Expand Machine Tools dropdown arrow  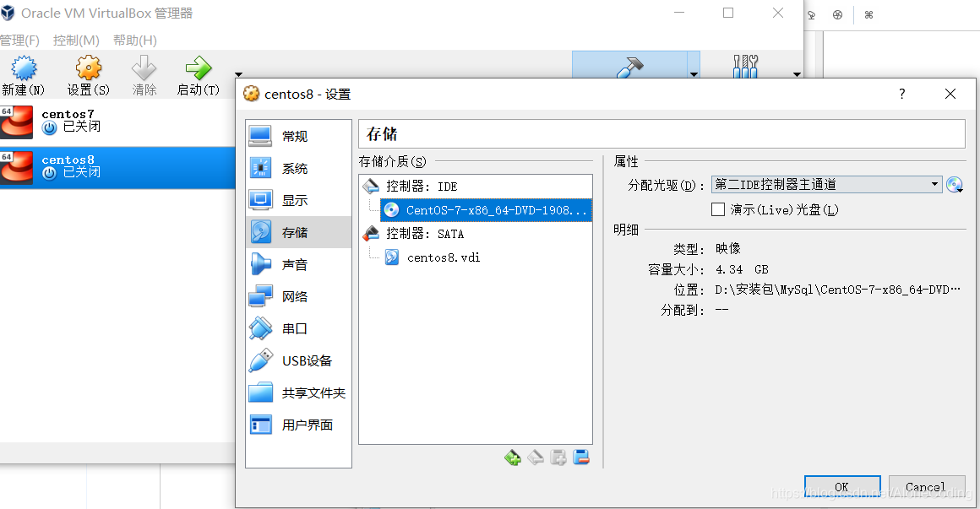[694, 74]
